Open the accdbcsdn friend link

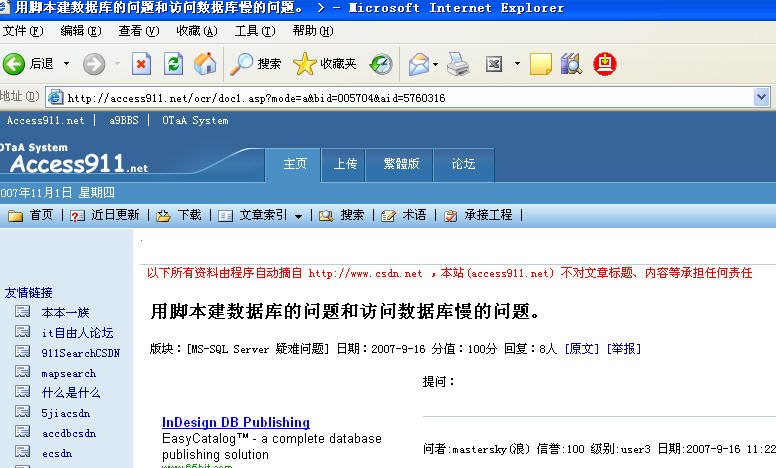(x=69, y=433)
